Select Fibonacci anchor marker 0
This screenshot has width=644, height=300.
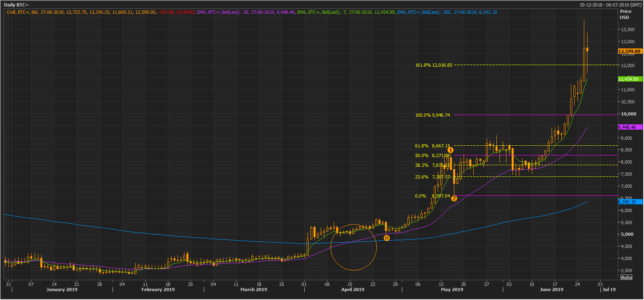(x=387, y=238)
